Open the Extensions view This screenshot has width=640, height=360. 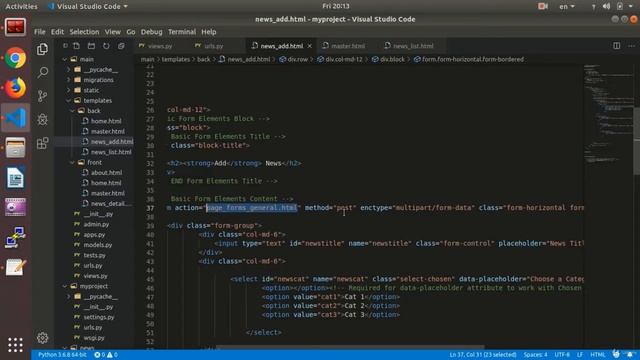[42, 143]
